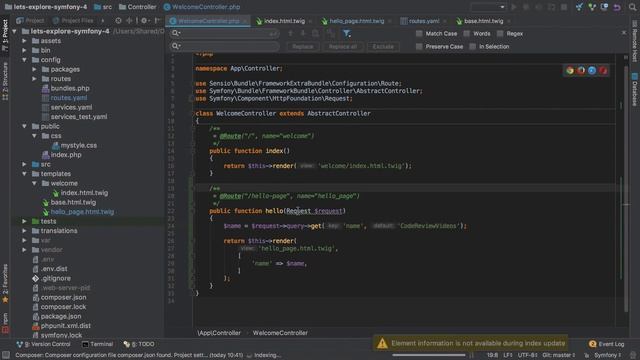Go to previous search occurrence arrow
The image size is (640, 360).
(x=290, y=33)
